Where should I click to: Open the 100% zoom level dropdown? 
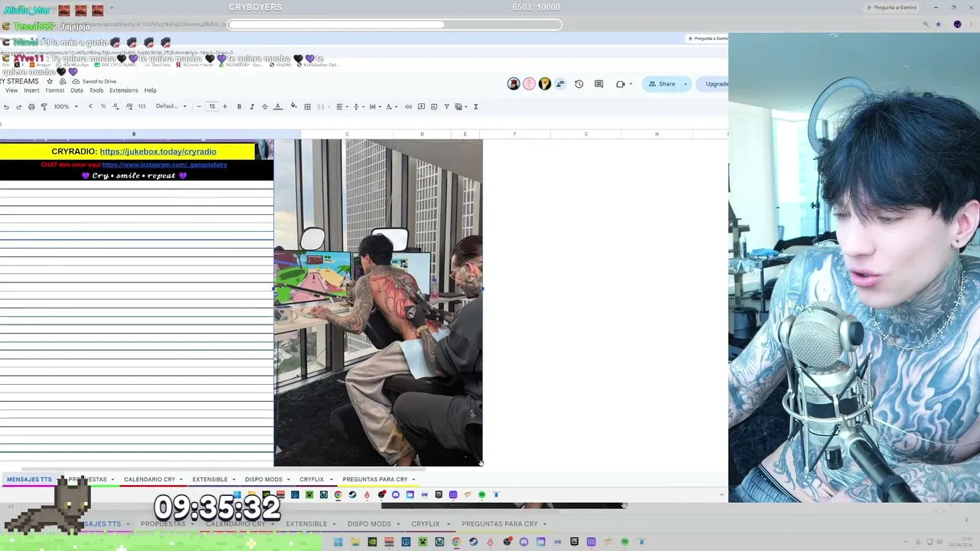coord(66,106)
